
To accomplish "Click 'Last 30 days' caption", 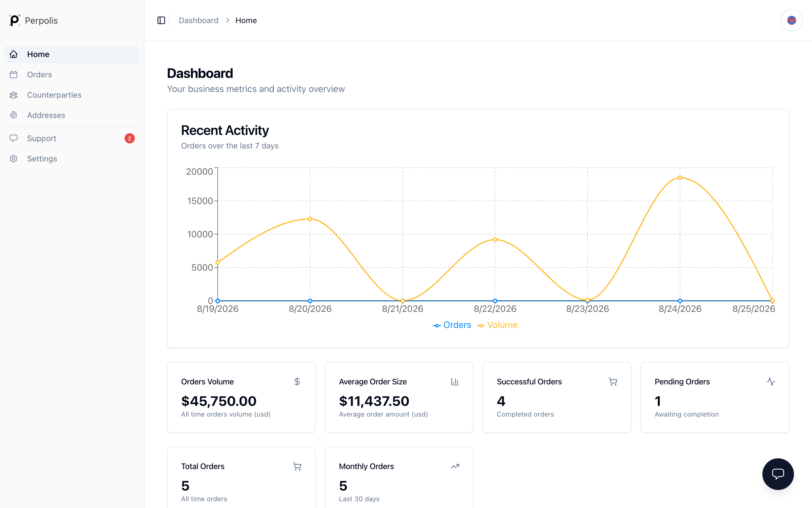I will point(359,499).
